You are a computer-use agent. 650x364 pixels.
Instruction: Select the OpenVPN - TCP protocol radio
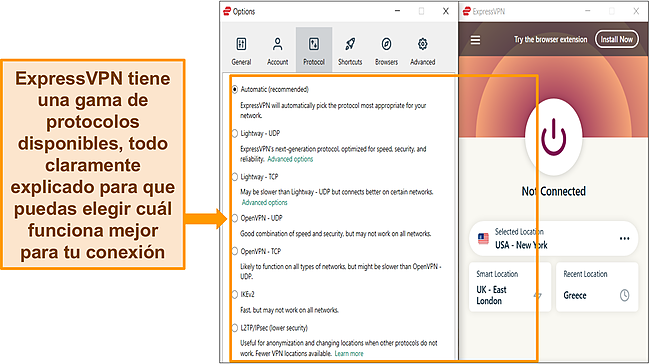click(x=235, y=251)
